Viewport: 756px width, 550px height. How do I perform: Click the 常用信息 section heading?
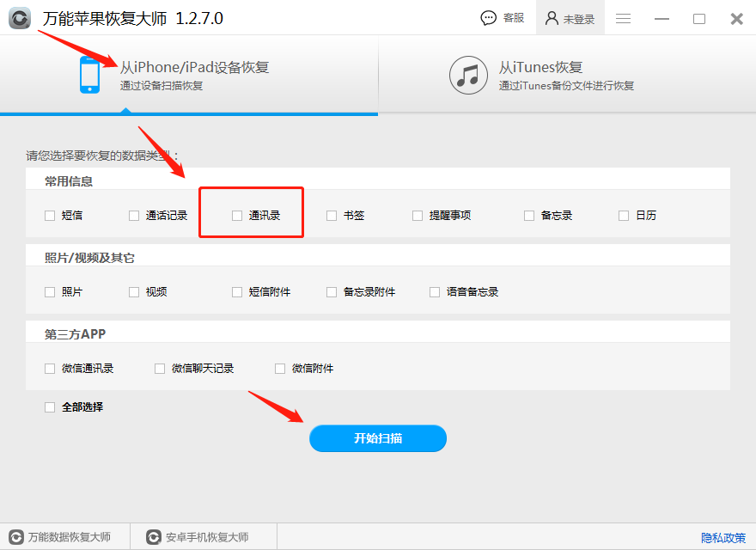[x=69, y=181]
